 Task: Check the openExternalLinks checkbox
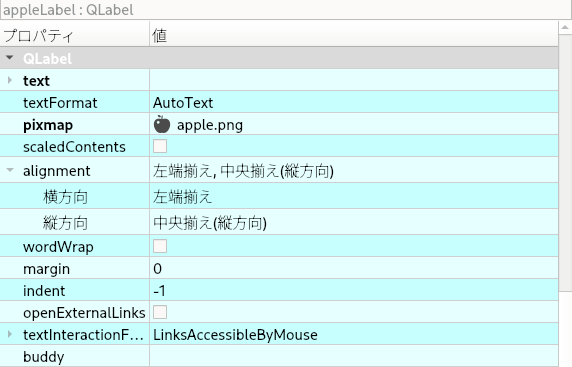point(160,312)
